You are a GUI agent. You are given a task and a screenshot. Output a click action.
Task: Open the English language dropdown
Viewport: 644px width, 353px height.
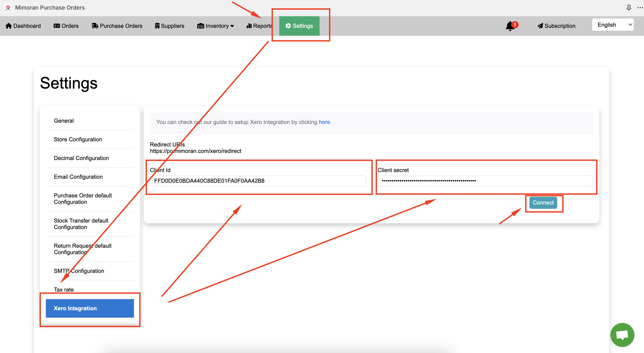(612, 25)
